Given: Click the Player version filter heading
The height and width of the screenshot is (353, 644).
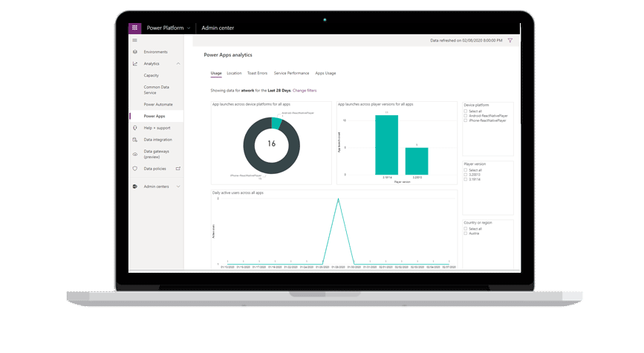Looking at the screenshot, I should (475, 164).
